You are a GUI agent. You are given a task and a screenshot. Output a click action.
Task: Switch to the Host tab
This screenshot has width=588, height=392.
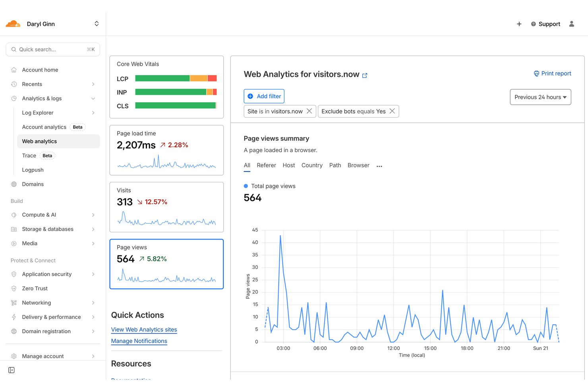coord(289,166)
